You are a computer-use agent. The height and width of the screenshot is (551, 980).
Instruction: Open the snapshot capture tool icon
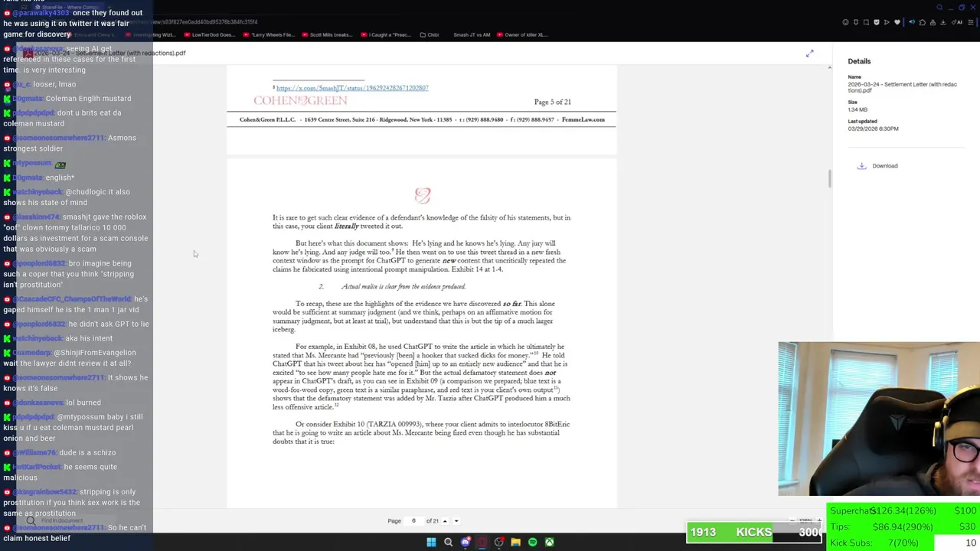click(866, 22)
